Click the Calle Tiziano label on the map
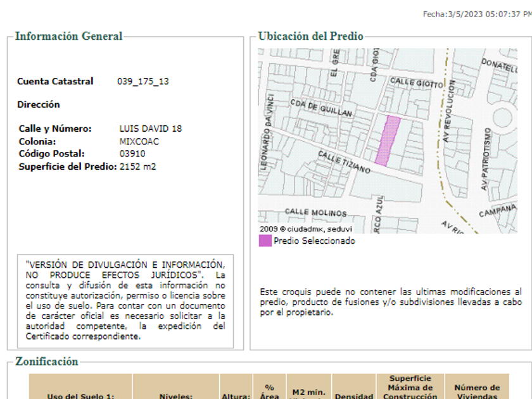532x399 pixels. [x=344, y=162]
